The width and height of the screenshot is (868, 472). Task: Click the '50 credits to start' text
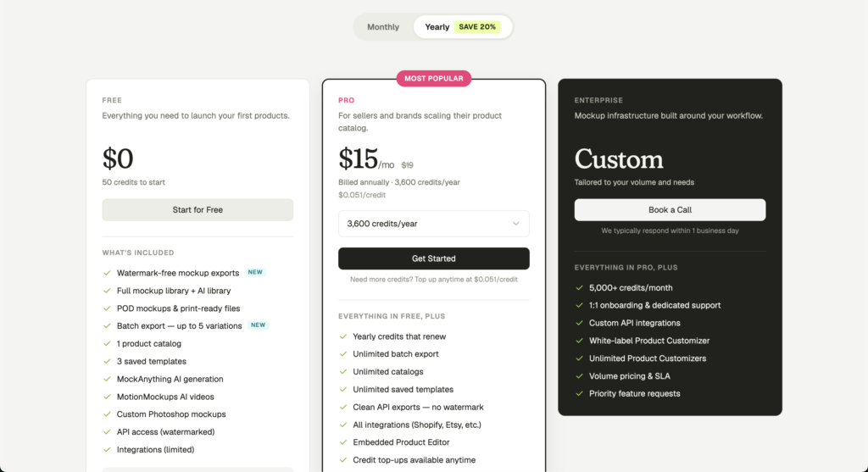(133, 182)
